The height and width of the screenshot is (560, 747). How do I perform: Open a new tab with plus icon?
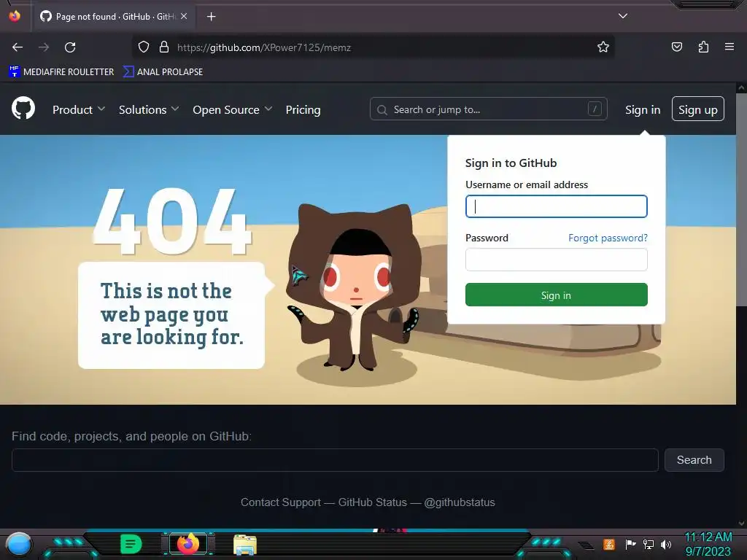pyautogui.click(x=211, y=17)
